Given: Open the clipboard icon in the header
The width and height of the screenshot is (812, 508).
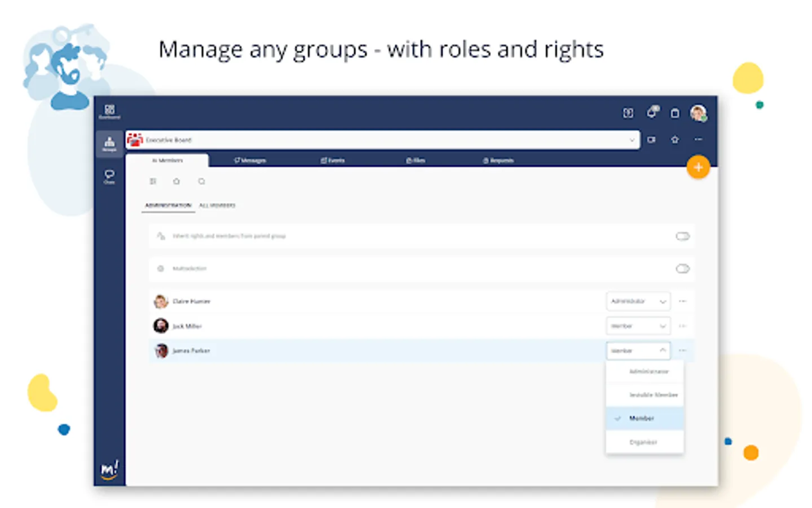Looking at the screenshot, I should point(675,113).
